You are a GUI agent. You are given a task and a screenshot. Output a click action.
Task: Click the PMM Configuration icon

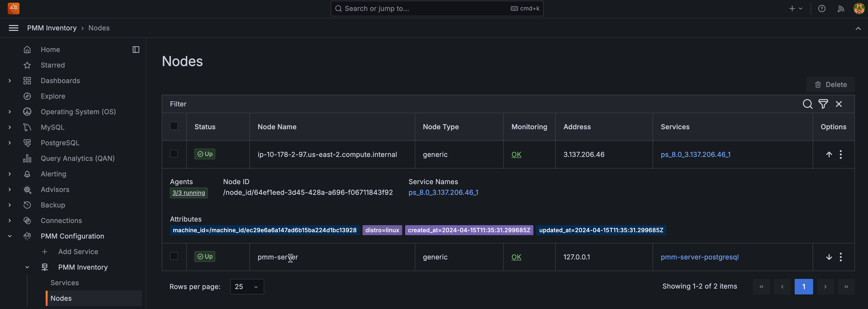[27, 236]
